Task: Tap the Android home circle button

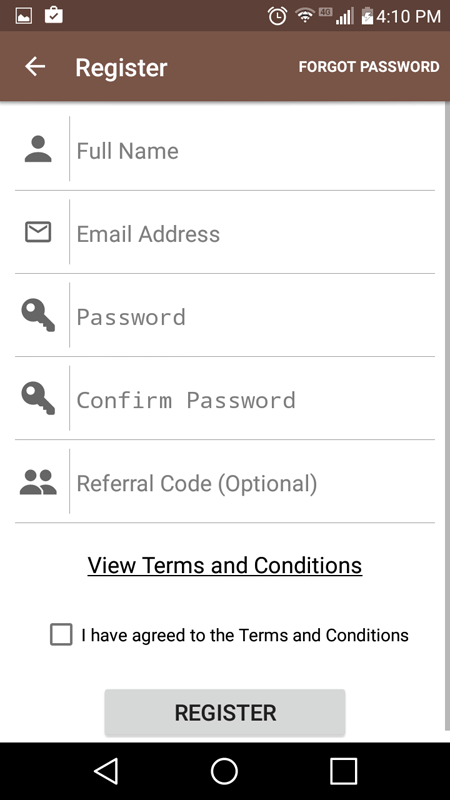Action: point(224,770)
